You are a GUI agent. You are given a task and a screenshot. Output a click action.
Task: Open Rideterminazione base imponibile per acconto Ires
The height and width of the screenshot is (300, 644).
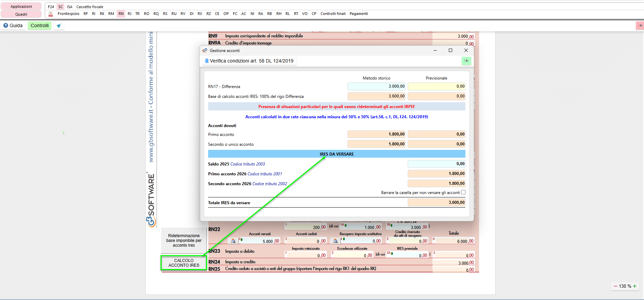pos(184,241)
